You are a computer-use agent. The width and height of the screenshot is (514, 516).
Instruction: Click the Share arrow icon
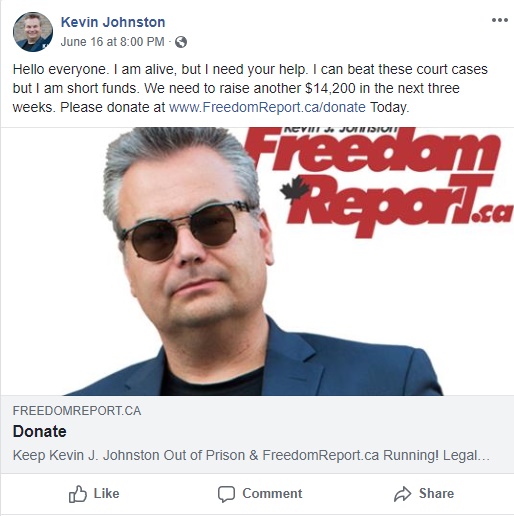[402, 494]
